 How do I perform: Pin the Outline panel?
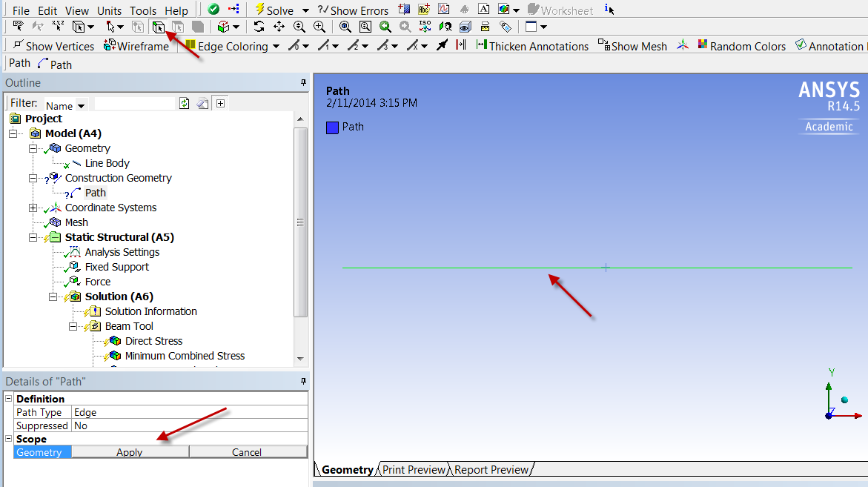pos(303,82)
